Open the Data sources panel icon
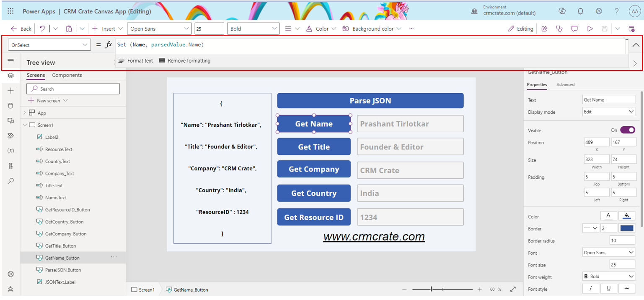 coord(11,105)
